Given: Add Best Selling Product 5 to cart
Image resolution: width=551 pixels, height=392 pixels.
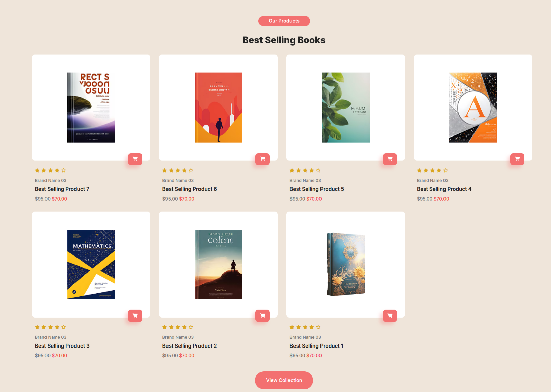Looking at the screenshot, I should (390, 159).
